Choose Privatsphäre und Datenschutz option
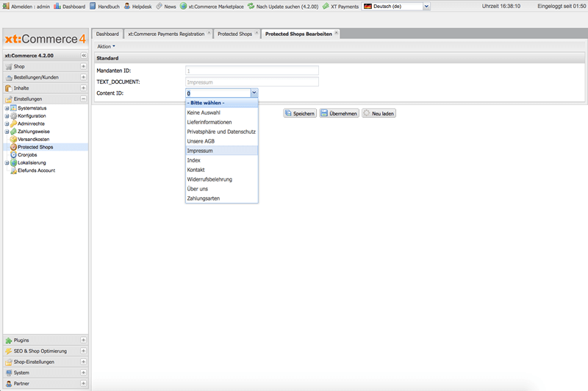Image resolution: width=588 pixels, height=391 pixels. [222, 132]
